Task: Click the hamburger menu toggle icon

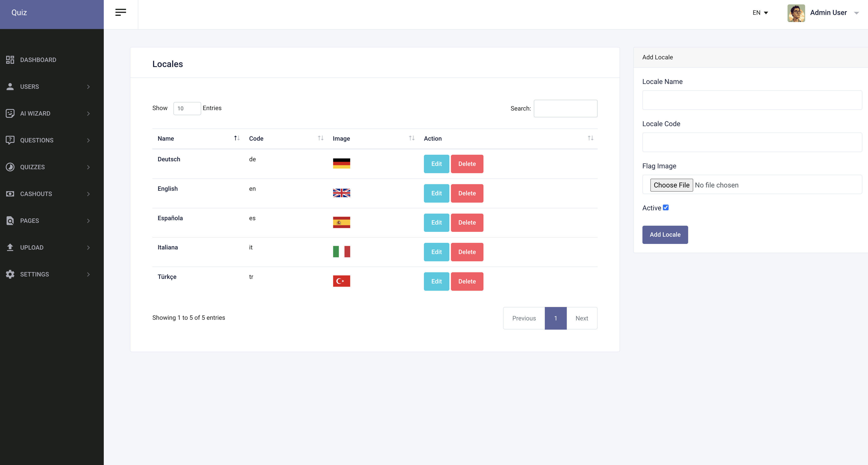Action: tap(120, 13)
